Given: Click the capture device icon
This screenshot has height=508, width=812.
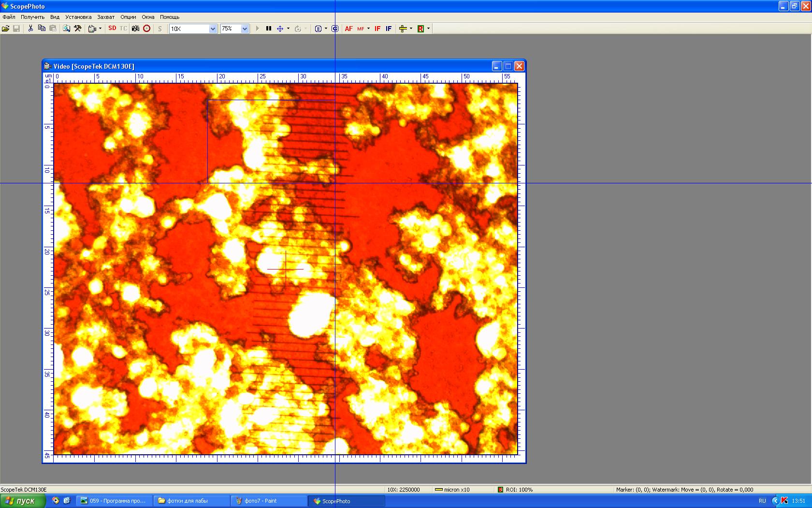Looking at the screenshot, I should pos(92,29).
